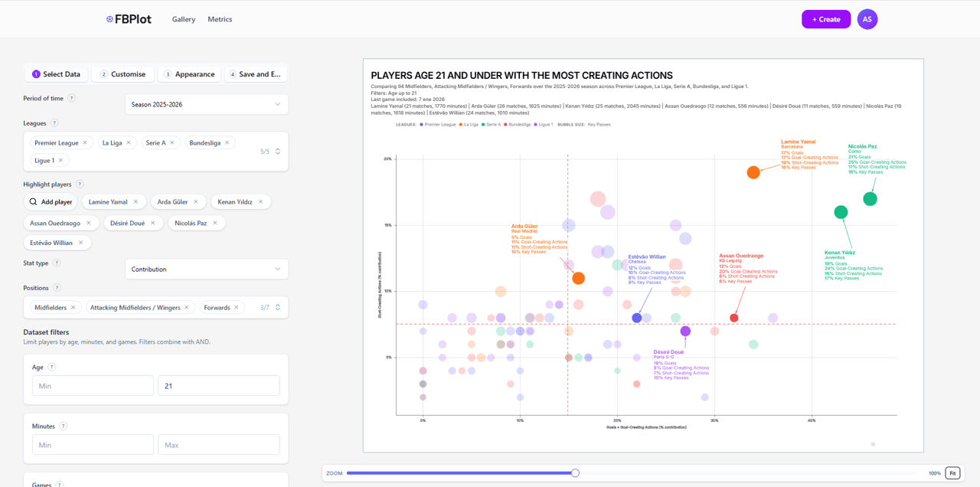Remove Lamine Yamal from highlighted players
The image size is (980, 487).
click(x=136, y=202)
